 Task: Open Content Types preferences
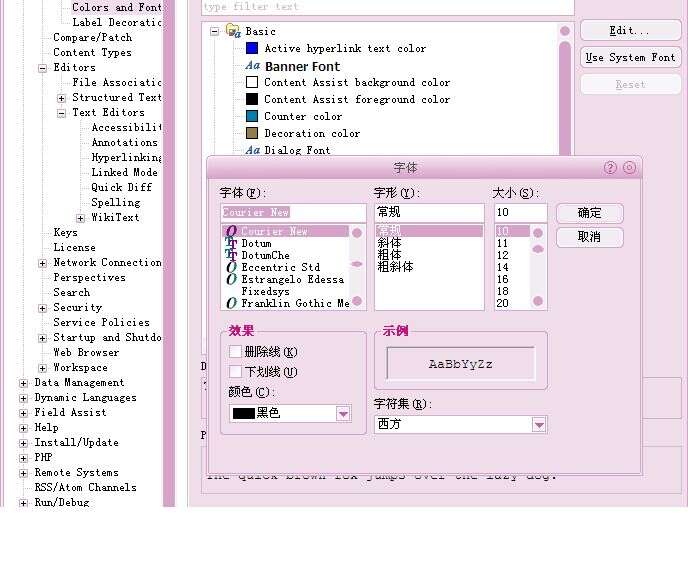pos(92,52)
